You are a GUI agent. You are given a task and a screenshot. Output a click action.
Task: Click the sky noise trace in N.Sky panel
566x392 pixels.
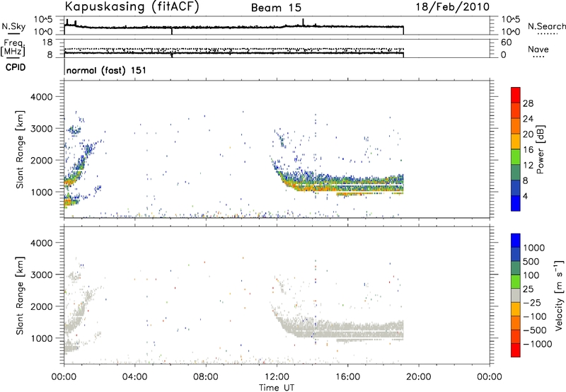[x=234, y=27]
